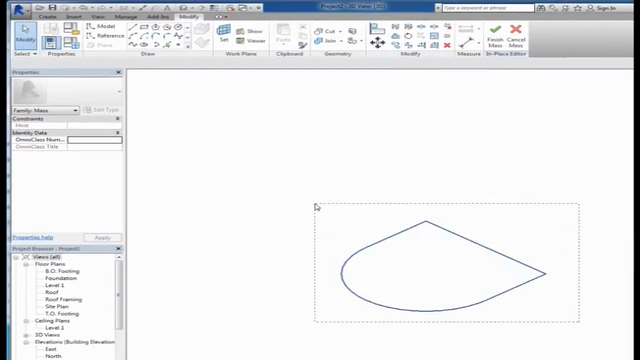This screenshot has height=360, width=640.
Task: Open the Create ribbon tab
Action: pyautogui.click(x=47, y=17)
